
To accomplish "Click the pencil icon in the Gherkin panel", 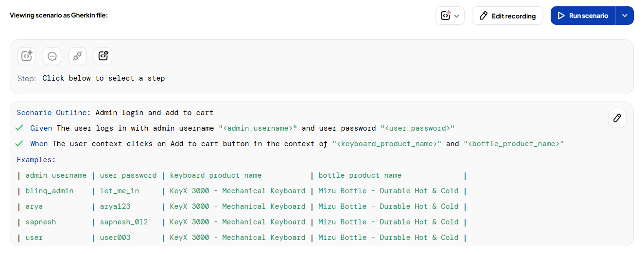I will click(x=617, y=118).
